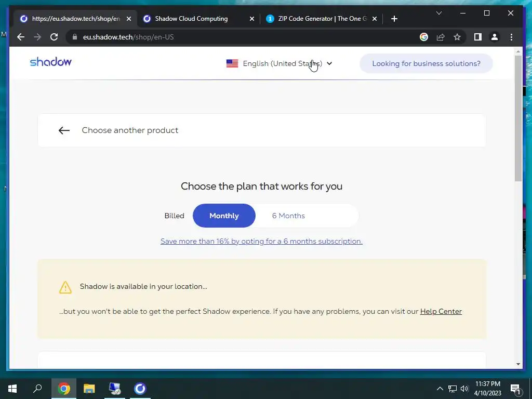
Task: Click the Chrome taskbar icon
Action: [x=63, y=389]
